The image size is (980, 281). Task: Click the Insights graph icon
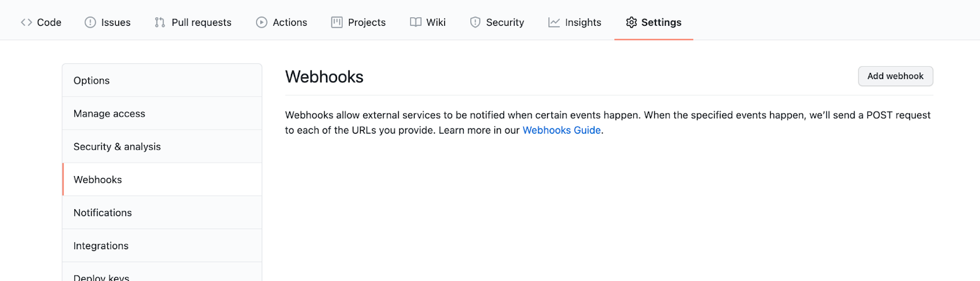coord(554,23)
